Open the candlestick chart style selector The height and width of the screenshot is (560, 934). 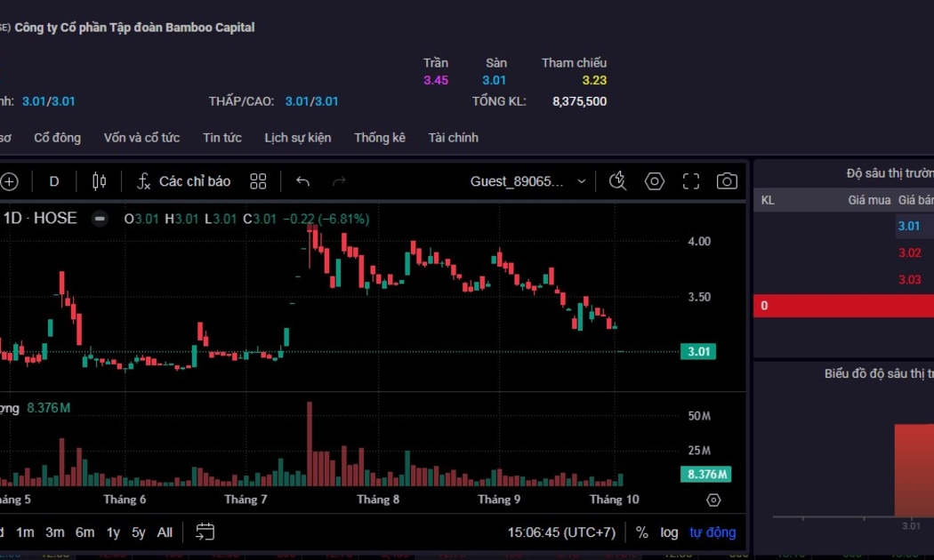point(99,181)
